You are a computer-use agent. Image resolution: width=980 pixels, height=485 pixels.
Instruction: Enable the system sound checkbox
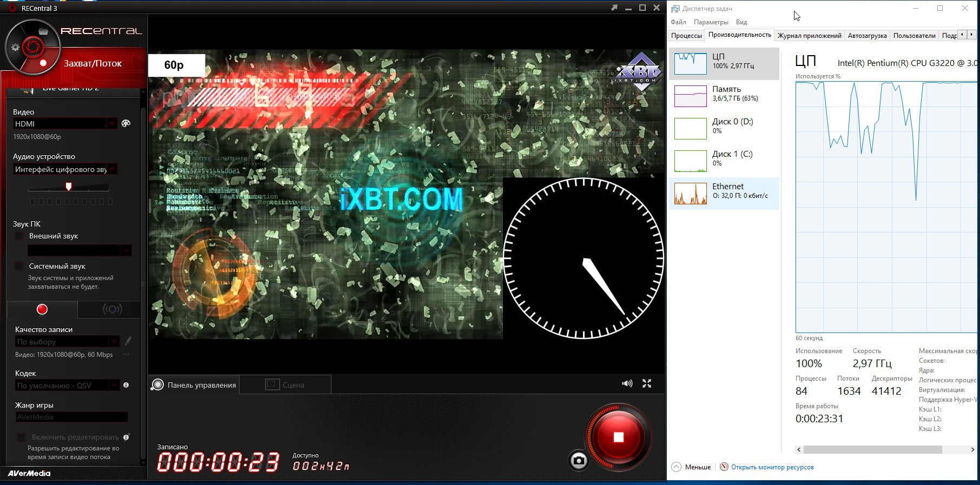point(19,266)
